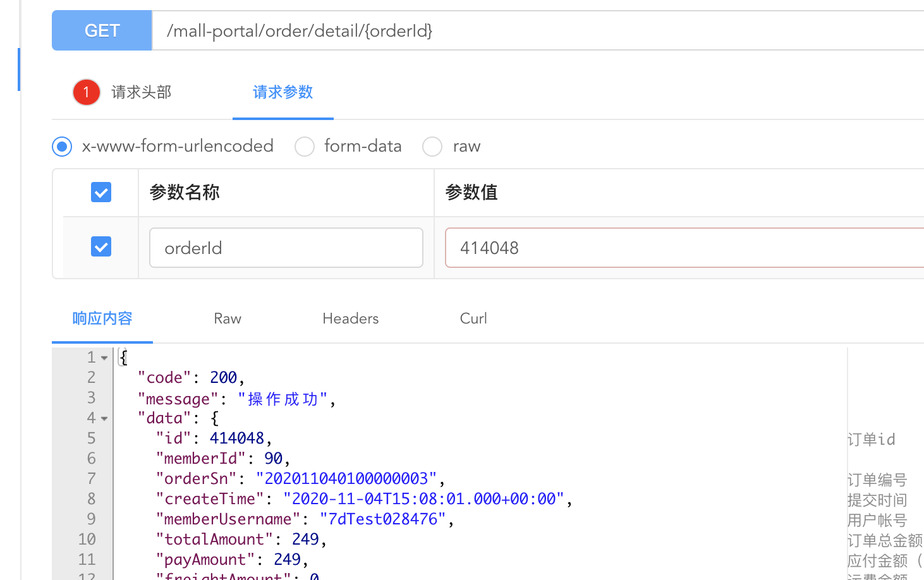Click the "payAmount": 249 line
924x580 pixels.
pyautogui.click(x=233, y=560)
